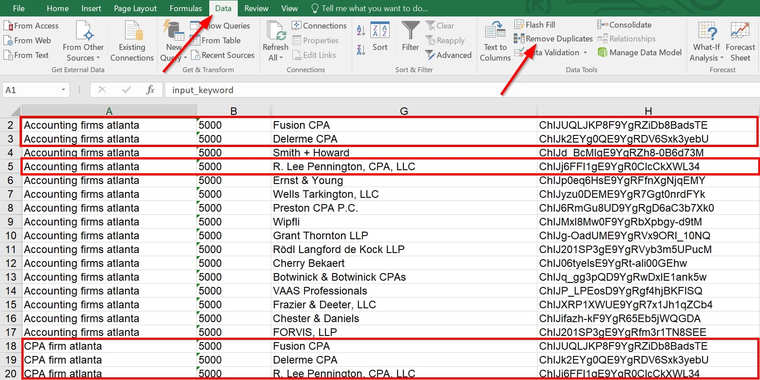
Task: Select the Wells Tarkington, LLC cell
Action: (x=404, y=194)
